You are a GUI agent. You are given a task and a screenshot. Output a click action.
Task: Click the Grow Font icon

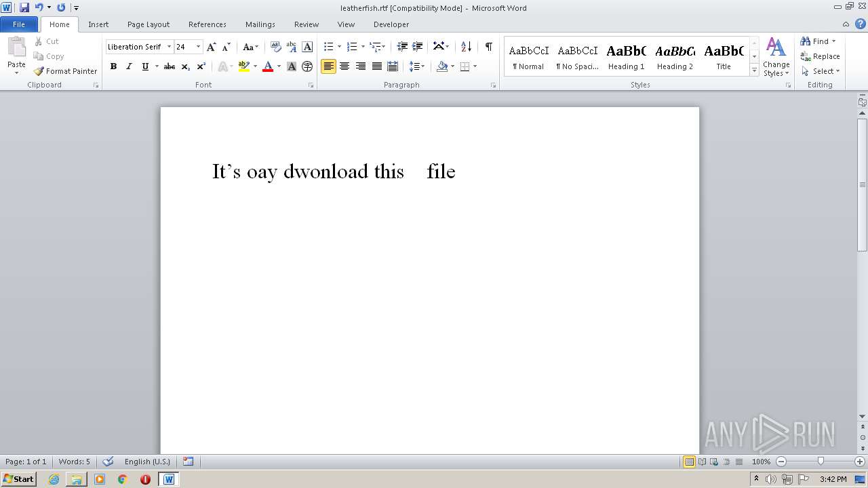212,47
